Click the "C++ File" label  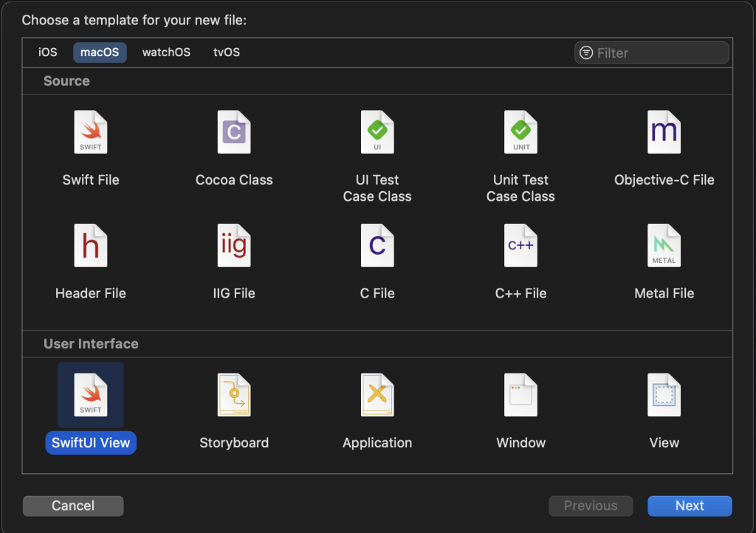(520, 293)
